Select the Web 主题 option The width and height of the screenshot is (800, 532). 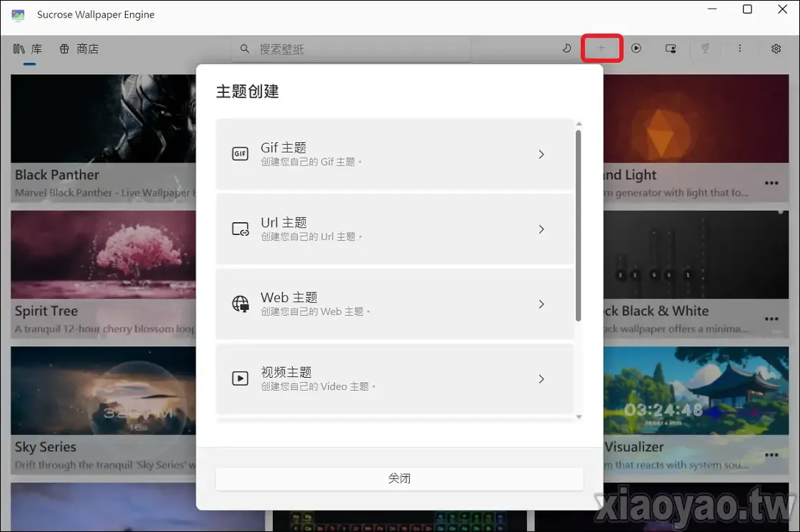pos(395,304)
